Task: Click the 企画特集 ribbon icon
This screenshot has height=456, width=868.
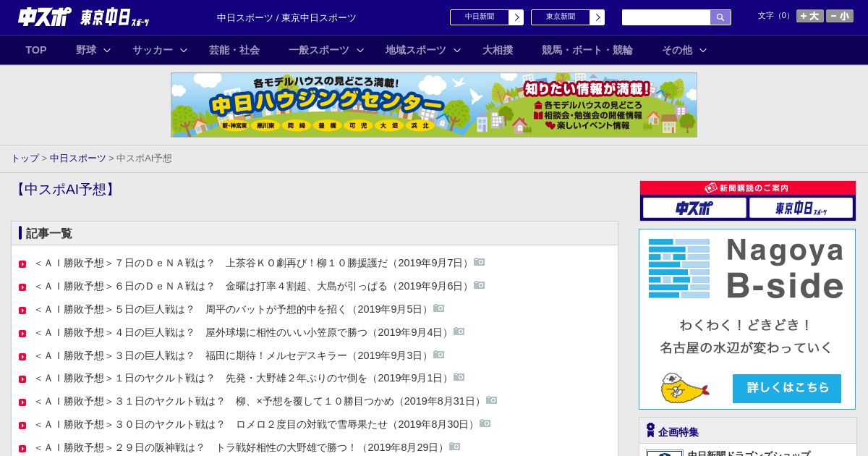Action: 650,431
